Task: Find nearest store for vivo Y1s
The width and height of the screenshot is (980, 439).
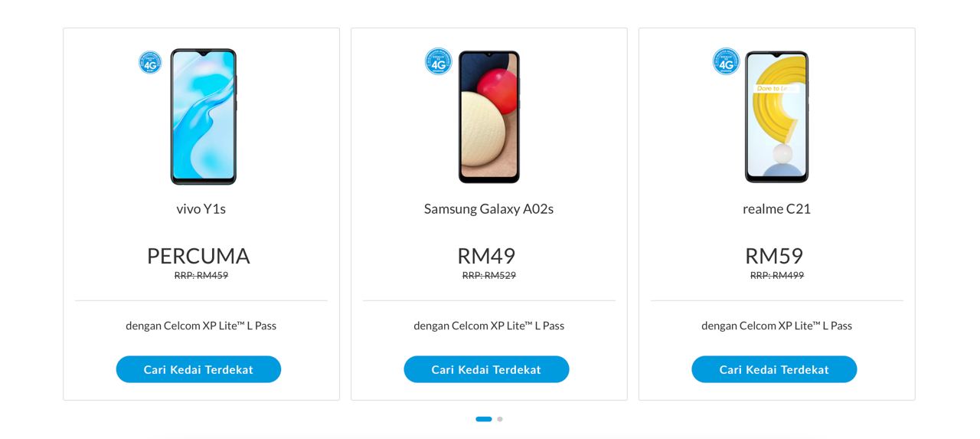Action: 198,369
